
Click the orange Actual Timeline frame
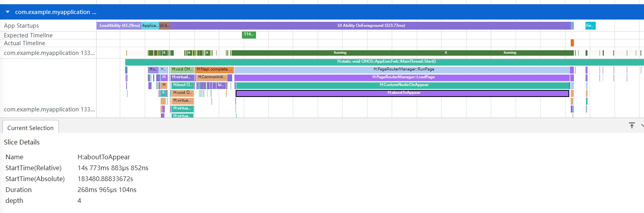572,43
